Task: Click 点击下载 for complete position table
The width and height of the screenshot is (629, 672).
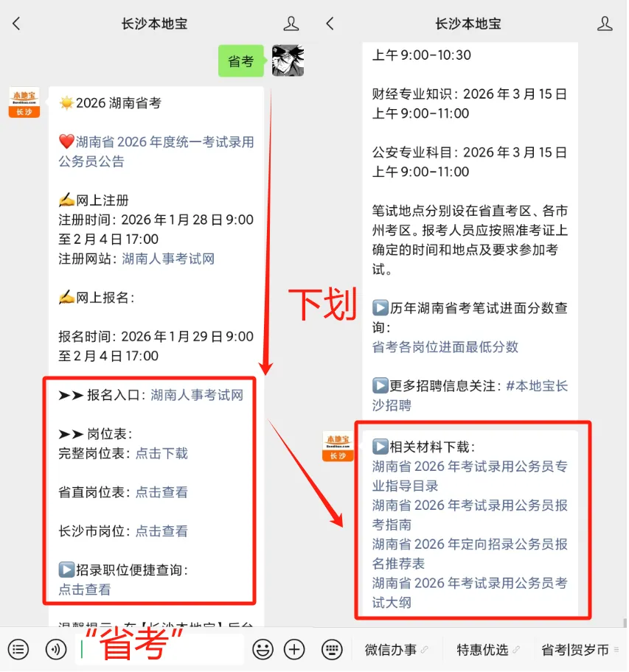Action: (161, 453)
